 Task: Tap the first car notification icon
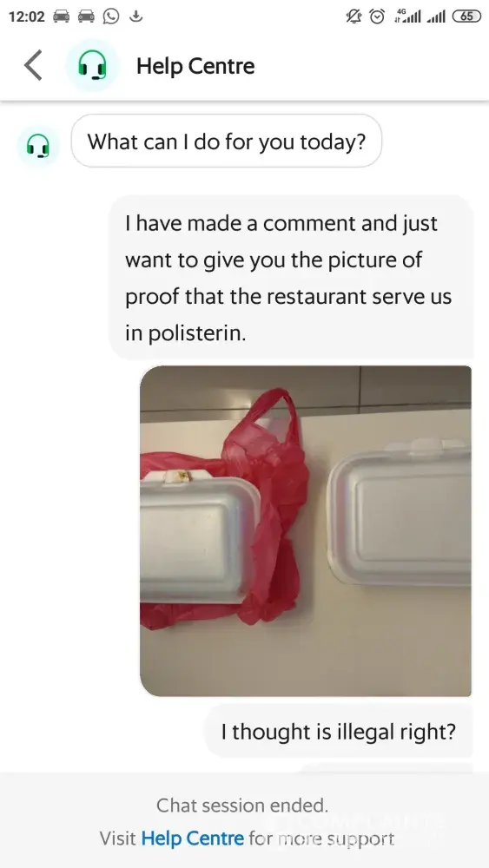[62, 16]
